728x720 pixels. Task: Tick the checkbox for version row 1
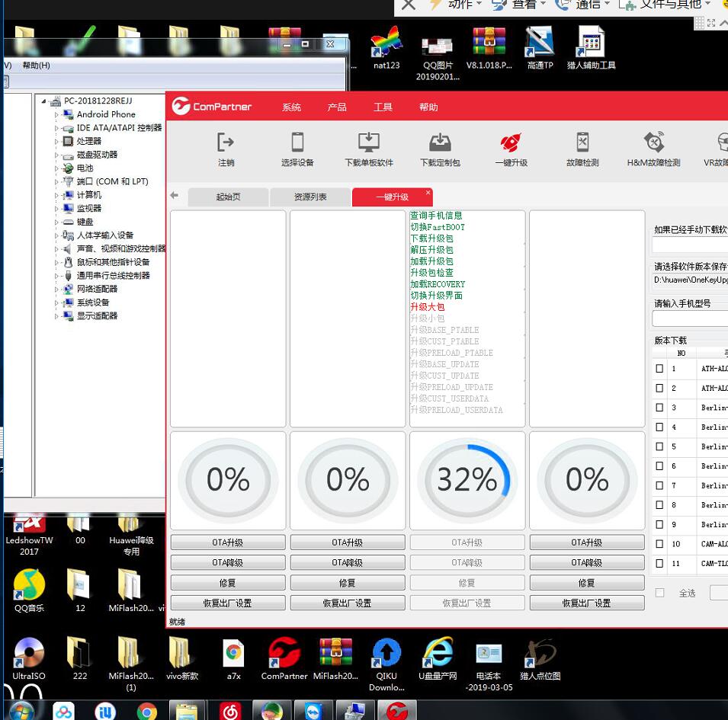pos(659,368)
